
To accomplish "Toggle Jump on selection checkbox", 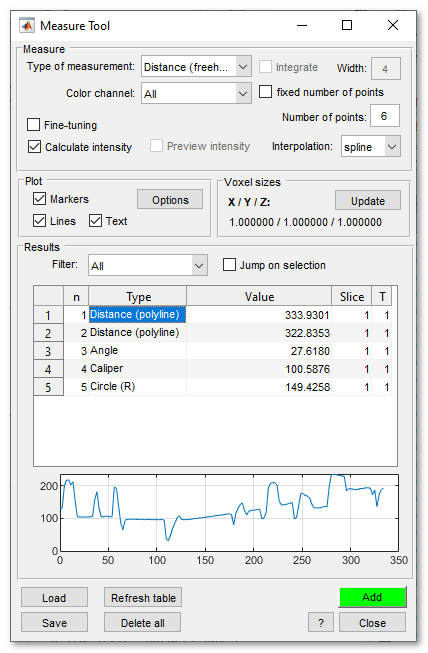I will tap(229, 265).
